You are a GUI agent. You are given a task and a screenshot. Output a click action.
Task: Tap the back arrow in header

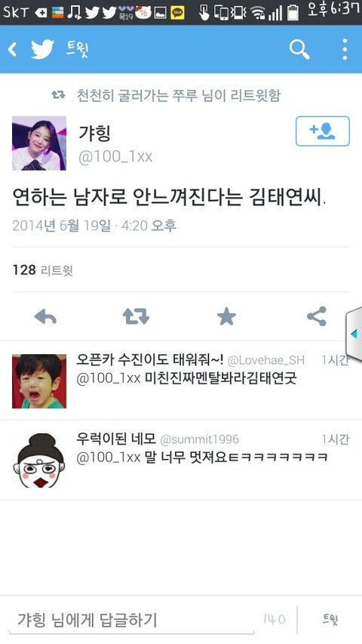coord(13,49)
